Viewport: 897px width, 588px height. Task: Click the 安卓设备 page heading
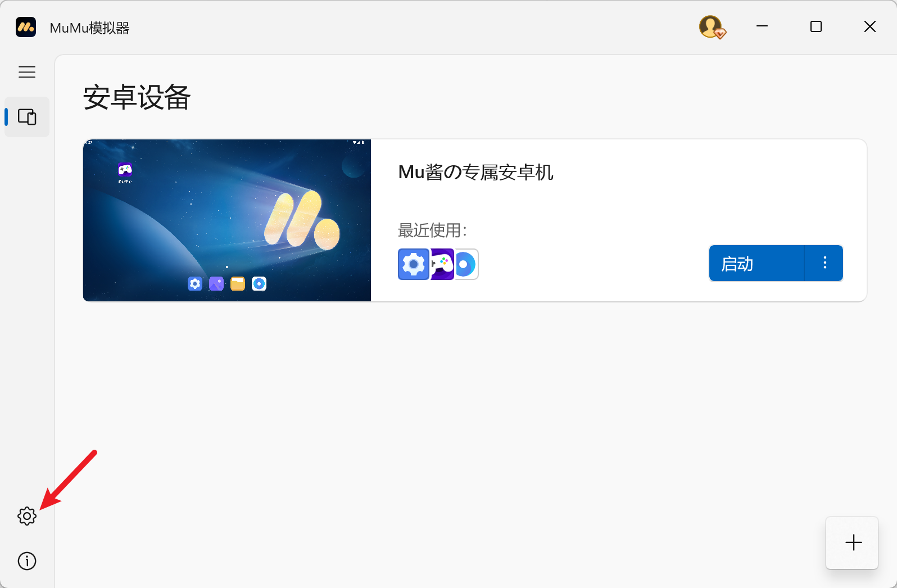point(137,98)
